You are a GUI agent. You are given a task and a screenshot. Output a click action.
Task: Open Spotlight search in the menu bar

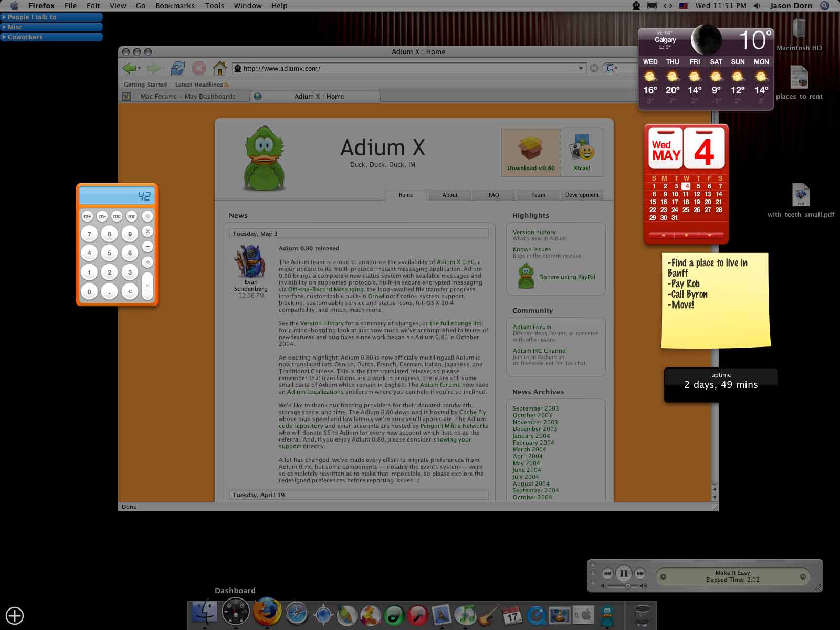[825, 6]
